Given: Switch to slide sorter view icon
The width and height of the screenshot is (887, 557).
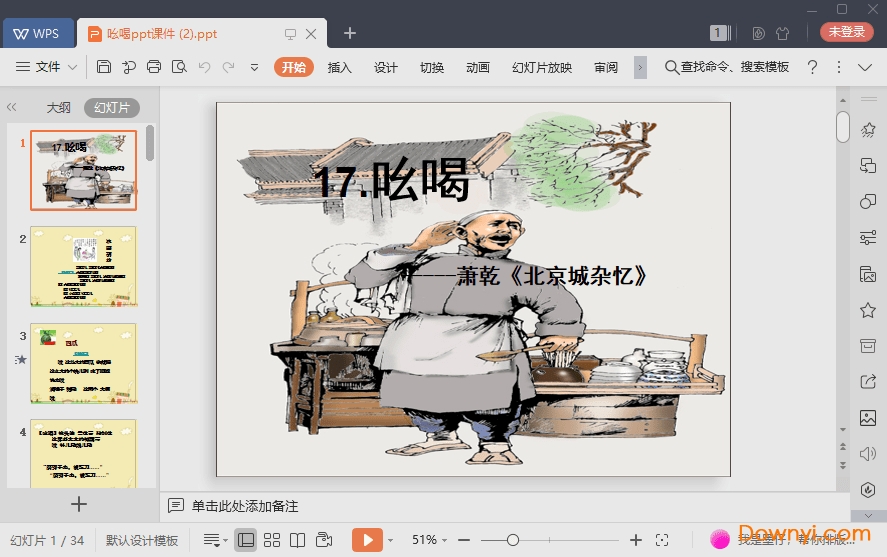Looking at the screenshot, I should pyautogui.click(x=272, y=540).
